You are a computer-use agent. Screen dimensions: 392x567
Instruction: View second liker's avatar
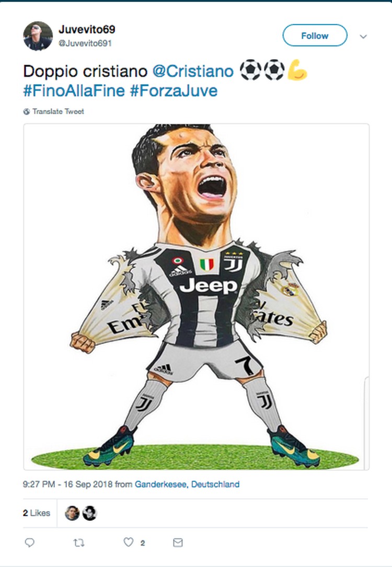(x=90, y=513)
